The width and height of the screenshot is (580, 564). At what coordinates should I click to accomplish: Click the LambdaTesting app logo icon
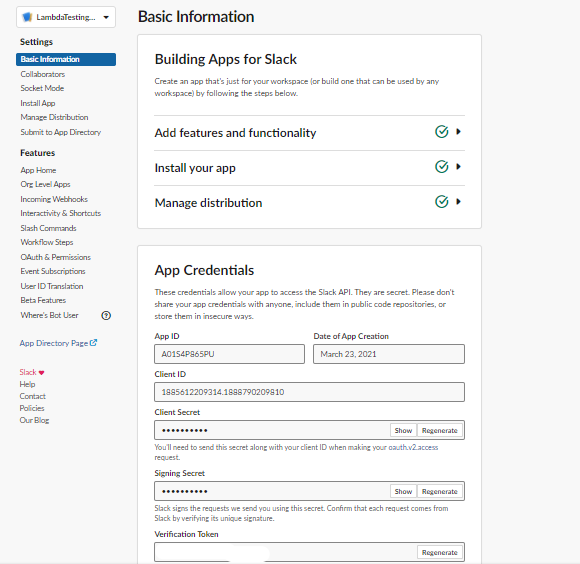point(27,17)
